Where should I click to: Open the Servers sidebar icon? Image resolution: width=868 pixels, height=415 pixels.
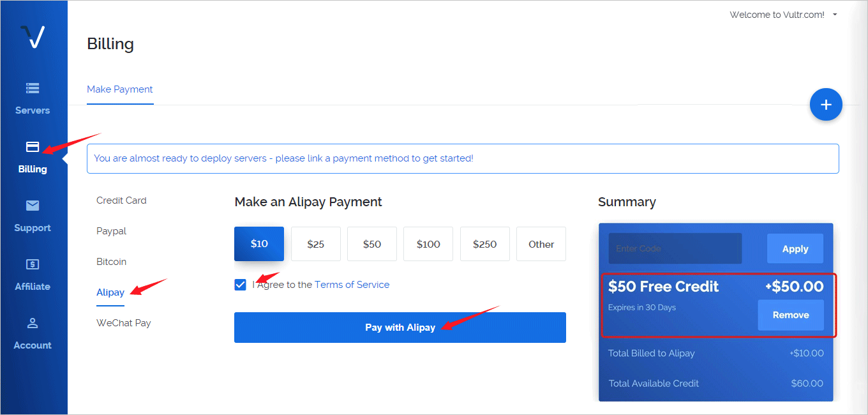click(x=33, y=87)
